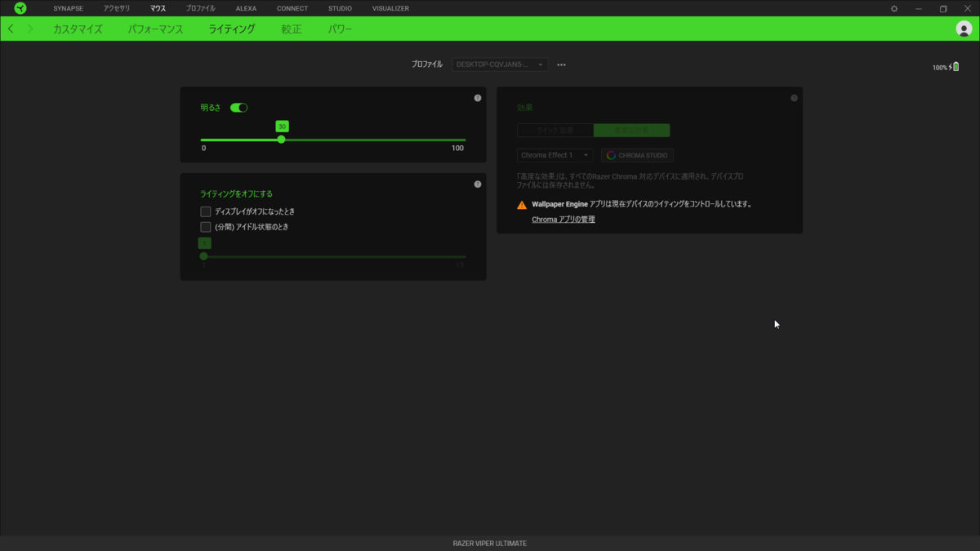This screenshot has height=551, width=980.
Task: Open the SYNAPSE tab
Action: point(68,8)
